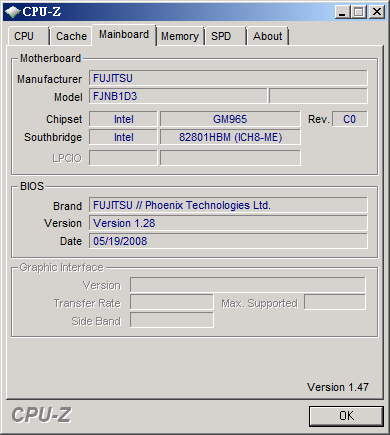Open the Memory tab
This screenshot has height=435, width=390.
coord(180,36)
